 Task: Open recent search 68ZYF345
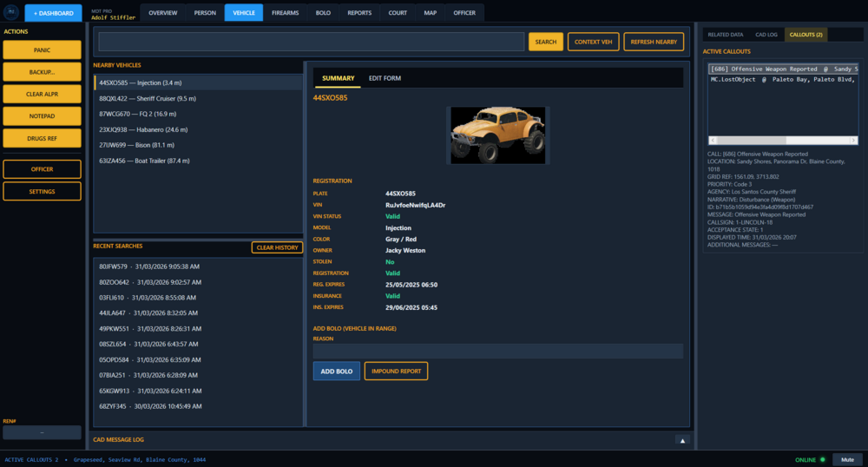tap(198, 406)
